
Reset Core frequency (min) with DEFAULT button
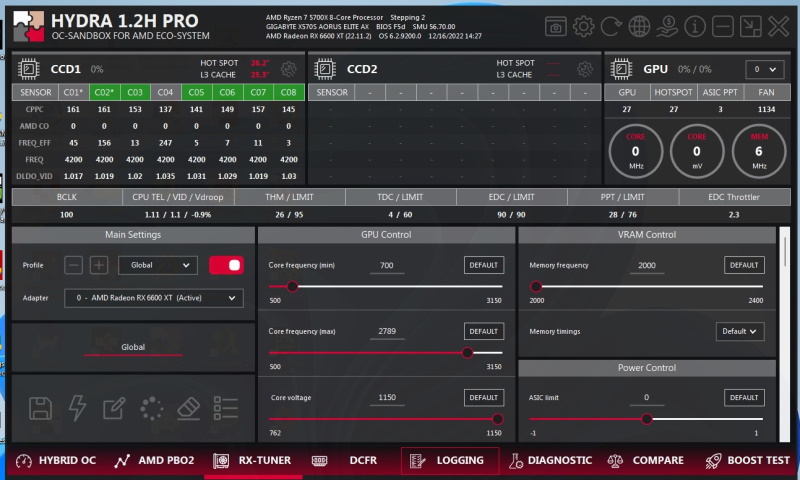coord(483,265)
